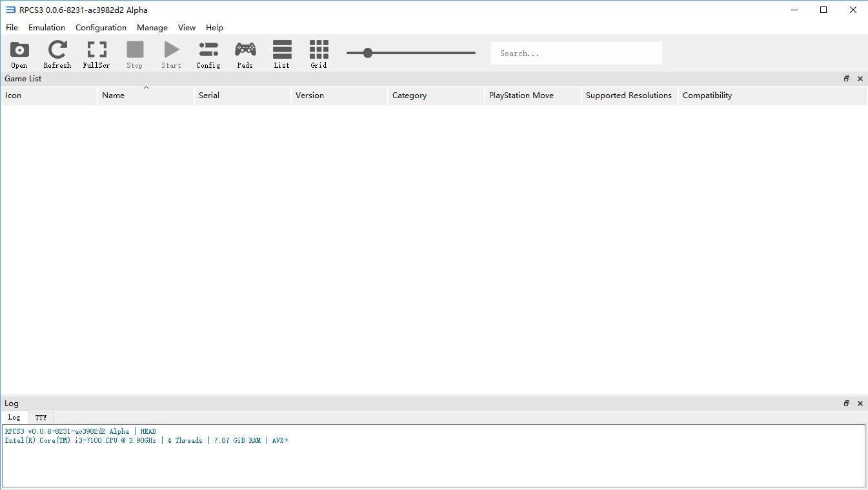Sort by the Version column header

pyautogui.click(x=339, y=96)
